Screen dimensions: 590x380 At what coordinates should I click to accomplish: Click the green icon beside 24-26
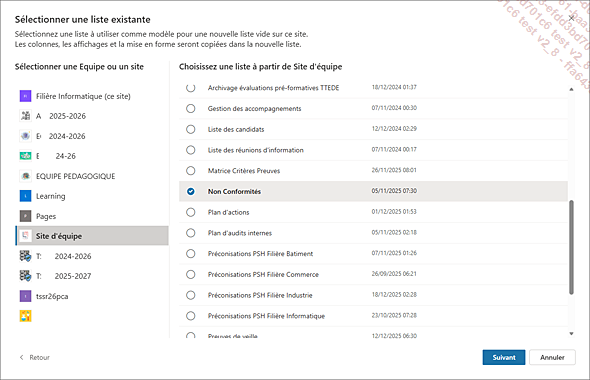coord(25,156)
